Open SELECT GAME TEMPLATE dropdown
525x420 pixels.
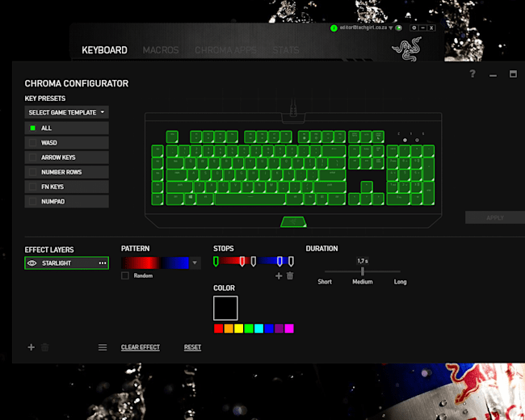coord(66,112)
